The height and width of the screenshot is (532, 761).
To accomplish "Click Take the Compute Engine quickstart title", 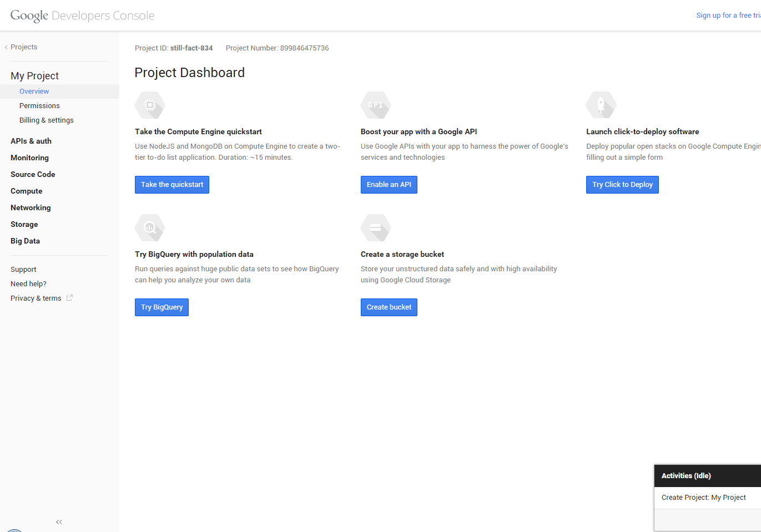I will [x=198, y=132].
